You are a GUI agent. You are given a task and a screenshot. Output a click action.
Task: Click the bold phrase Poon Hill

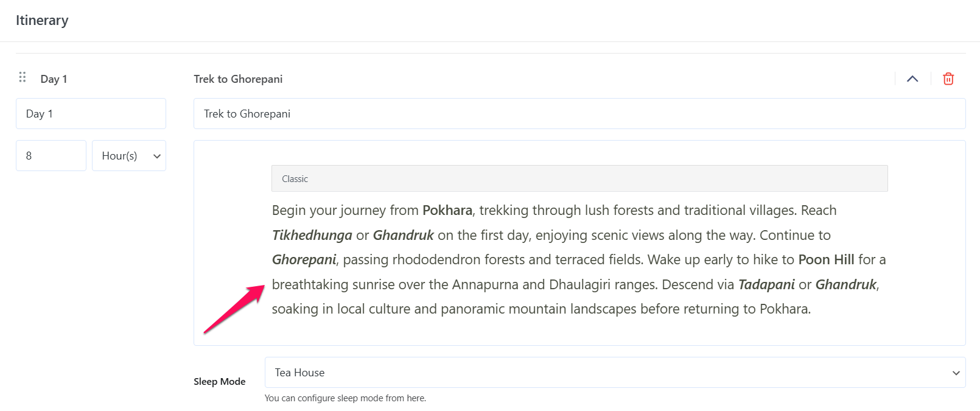click(826, 260)
